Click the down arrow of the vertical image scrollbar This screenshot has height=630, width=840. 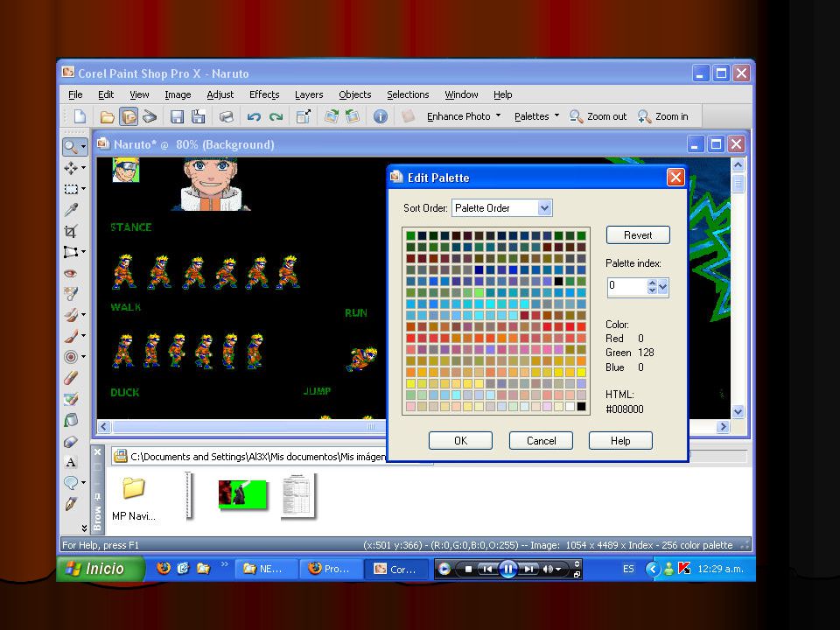[x=738, y=411]
